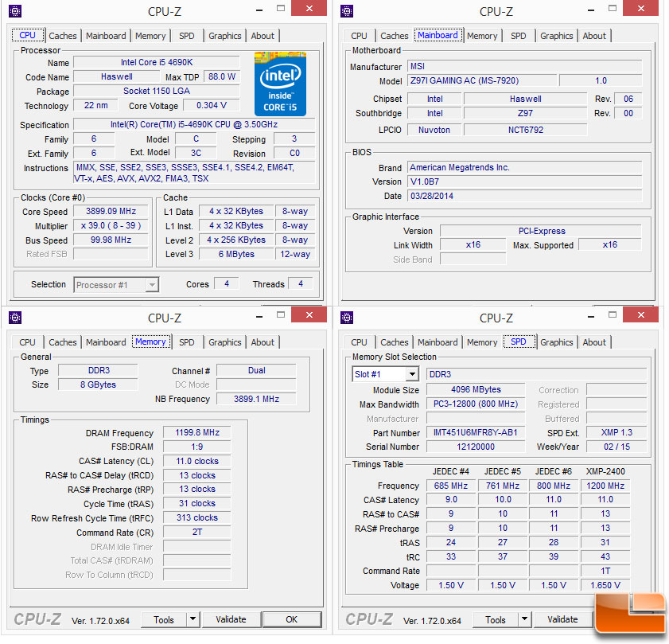Click the part number "IMT451U6MFR8Y-AB1"
This screenshot has height=644, width=669.
tap(476, 432)
